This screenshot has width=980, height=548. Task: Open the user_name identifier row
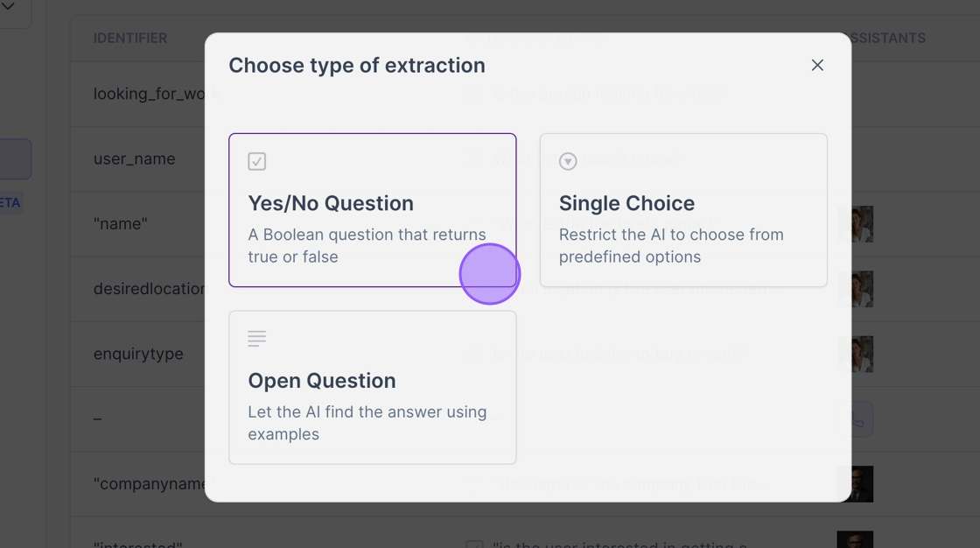pos(135,158)
